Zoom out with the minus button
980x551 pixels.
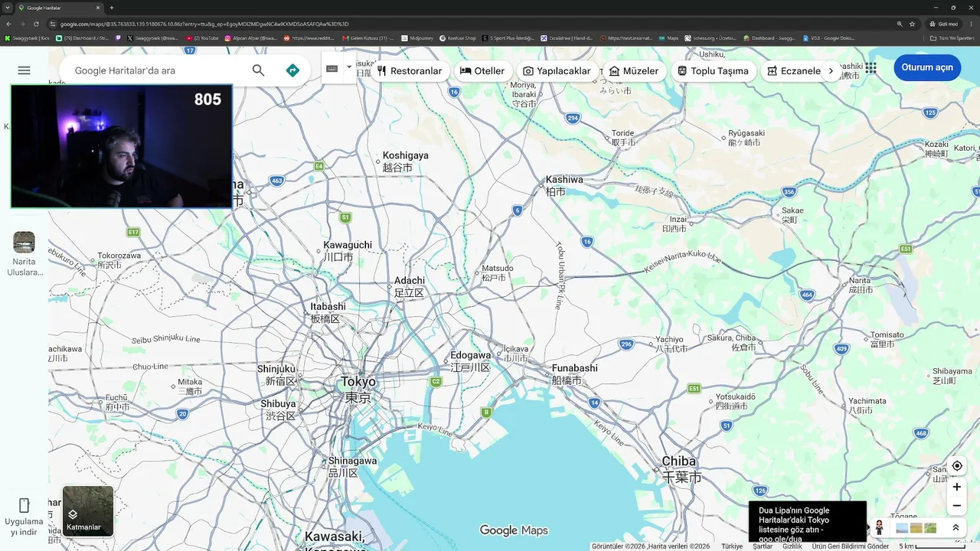957,505
